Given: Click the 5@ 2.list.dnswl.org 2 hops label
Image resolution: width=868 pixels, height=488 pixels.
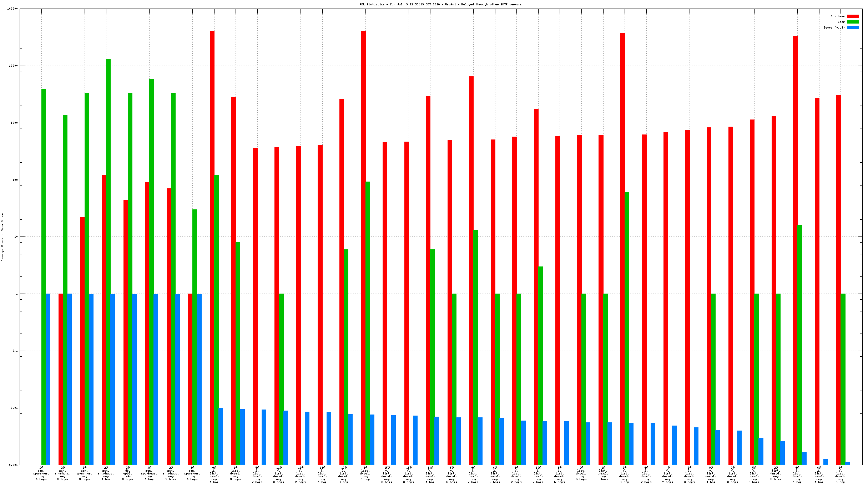Looking at the screenshot, I should [x=257, y=475].
